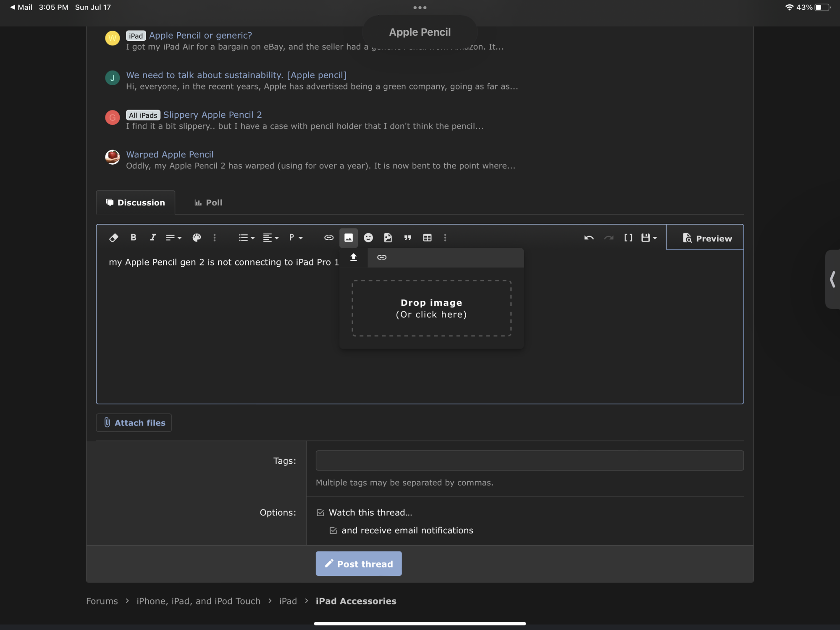840x630 pixels.
Task: Toggle Watch this thread checkbox
Action: click(x=320, y=512)
